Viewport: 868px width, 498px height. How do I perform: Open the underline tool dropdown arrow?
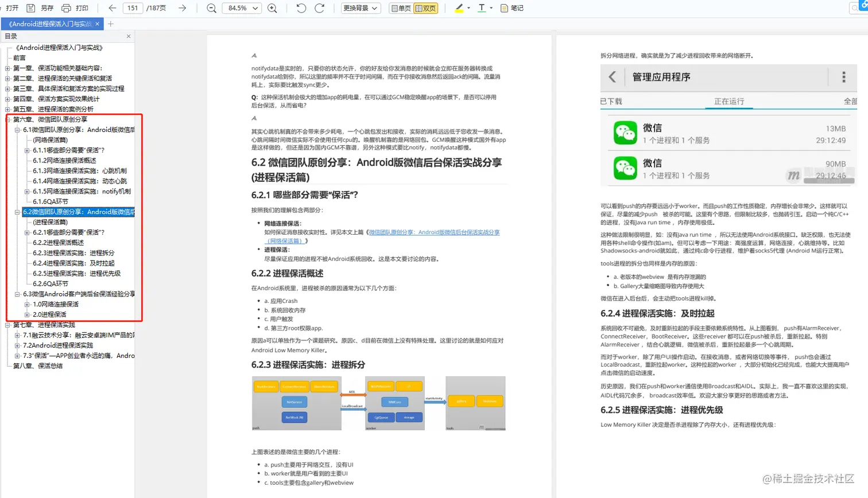[x=491, y=8]
